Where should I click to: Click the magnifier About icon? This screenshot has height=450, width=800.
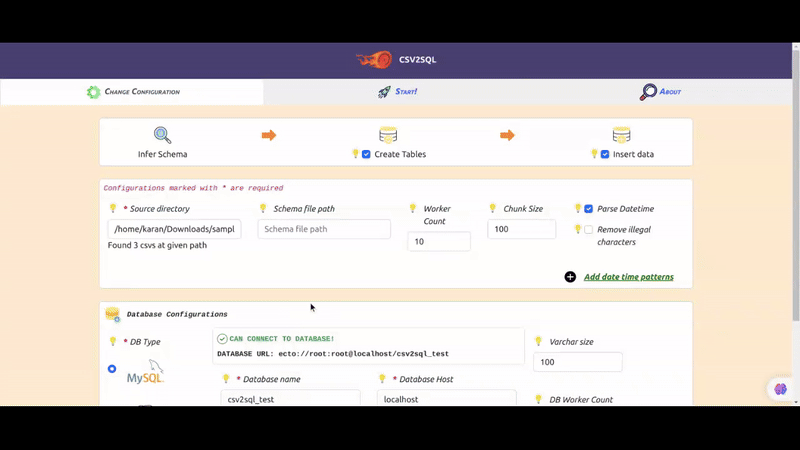click(648, 92)
